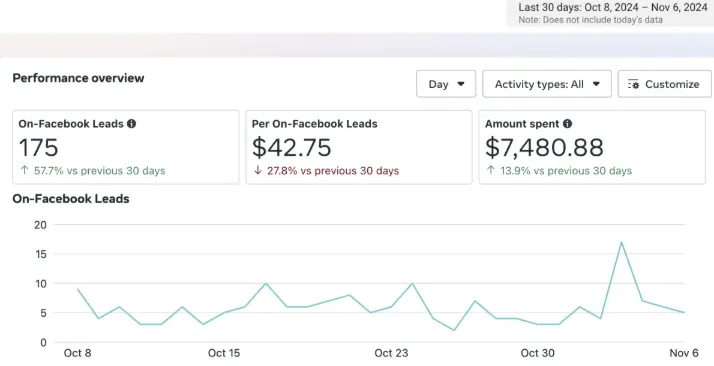Click info icon beside Amount spent
714x366 pixels.
tap(567, 124)
